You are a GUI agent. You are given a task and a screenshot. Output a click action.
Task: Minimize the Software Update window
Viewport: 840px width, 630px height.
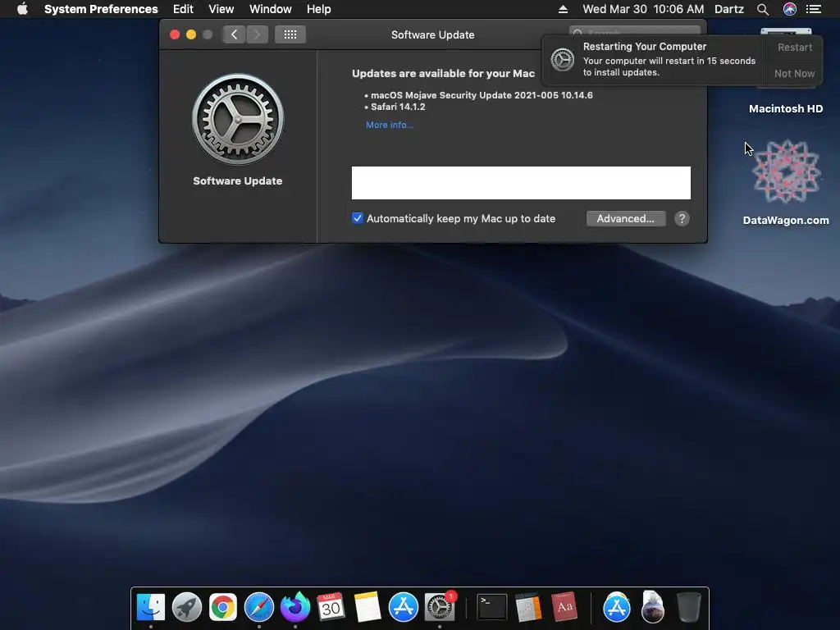[x=190, y=34]
